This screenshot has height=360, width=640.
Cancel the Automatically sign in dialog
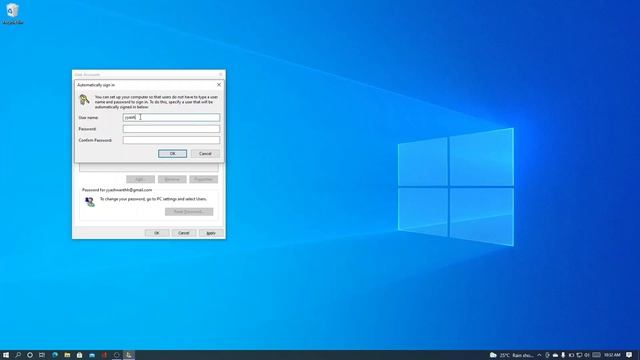(205, 153)
